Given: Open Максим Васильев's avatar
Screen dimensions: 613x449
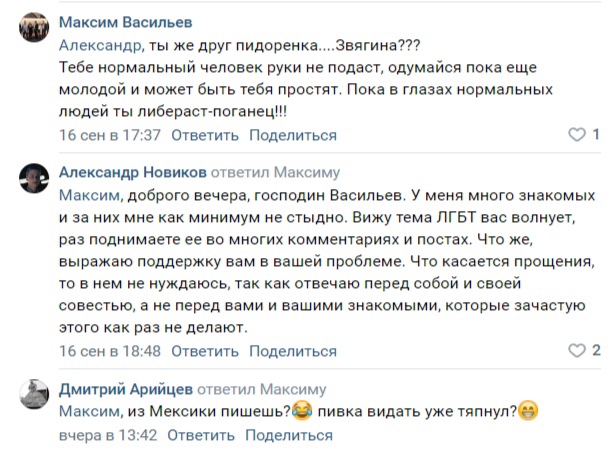Looking at the screenshot, I should pos(34,31).
